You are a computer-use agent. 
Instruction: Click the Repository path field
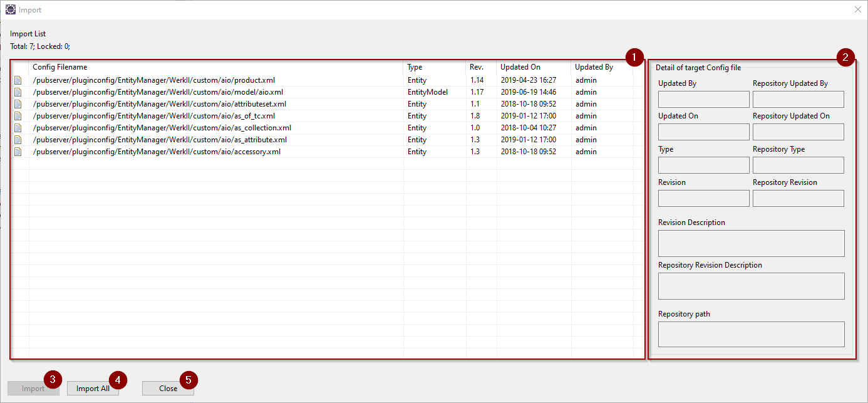point(751,335)
